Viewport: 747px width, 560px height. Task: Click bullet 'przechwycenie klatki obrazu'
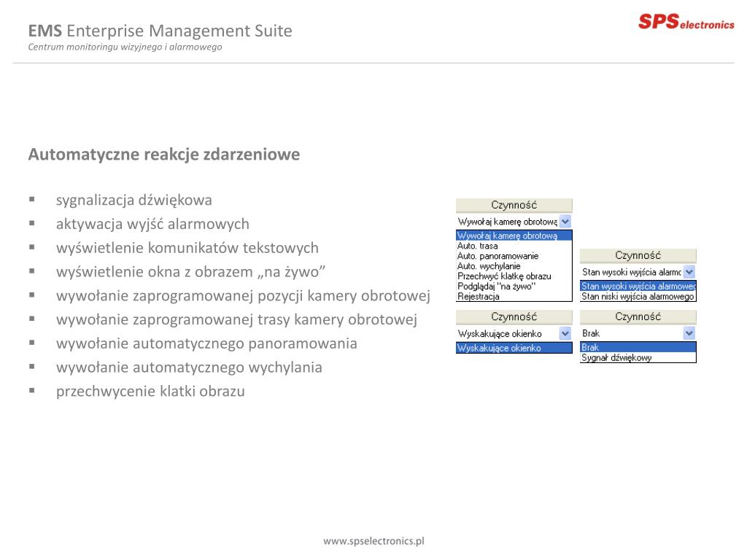coord(150,392)
